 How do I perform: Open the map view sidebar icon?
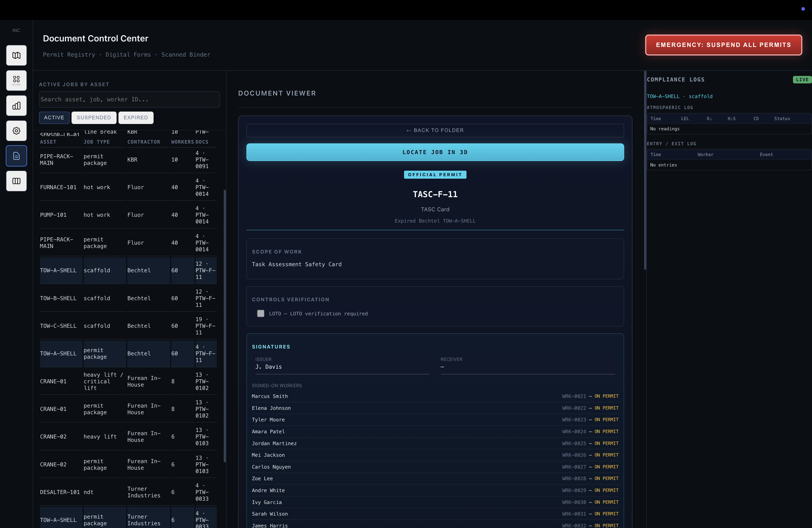click(x=16, y=55)
